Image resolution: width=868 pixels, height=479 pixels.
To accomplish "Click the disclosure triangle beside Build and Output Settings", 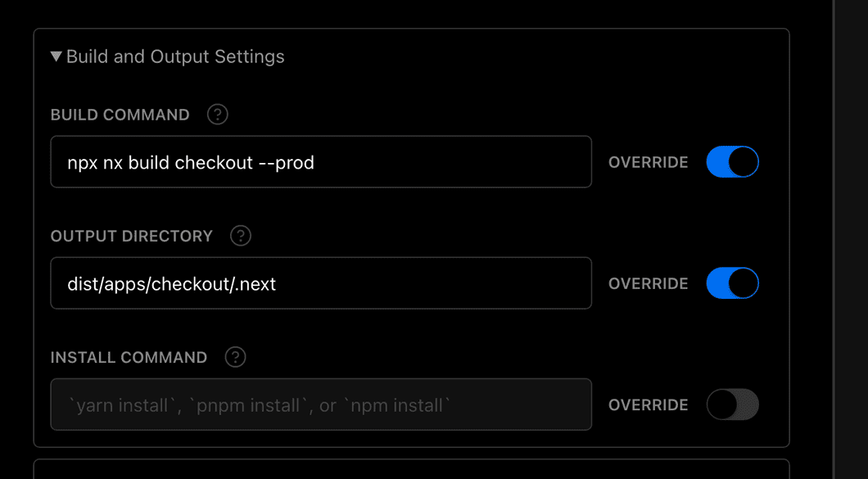I will 55,56.
